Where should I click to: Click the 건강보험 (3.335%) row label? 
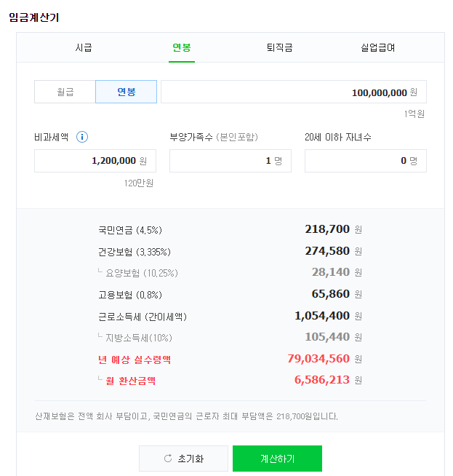tap(135, 252)
